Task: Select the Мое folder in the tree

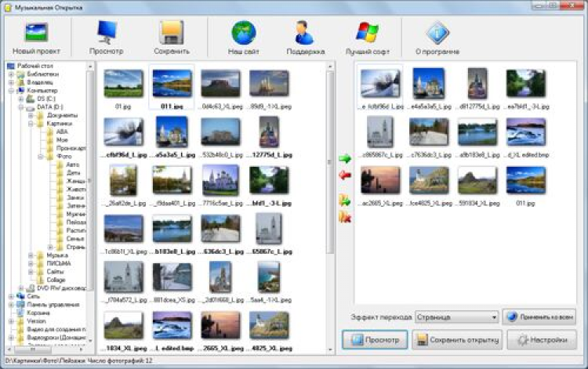Action: [x=62, y=140]
